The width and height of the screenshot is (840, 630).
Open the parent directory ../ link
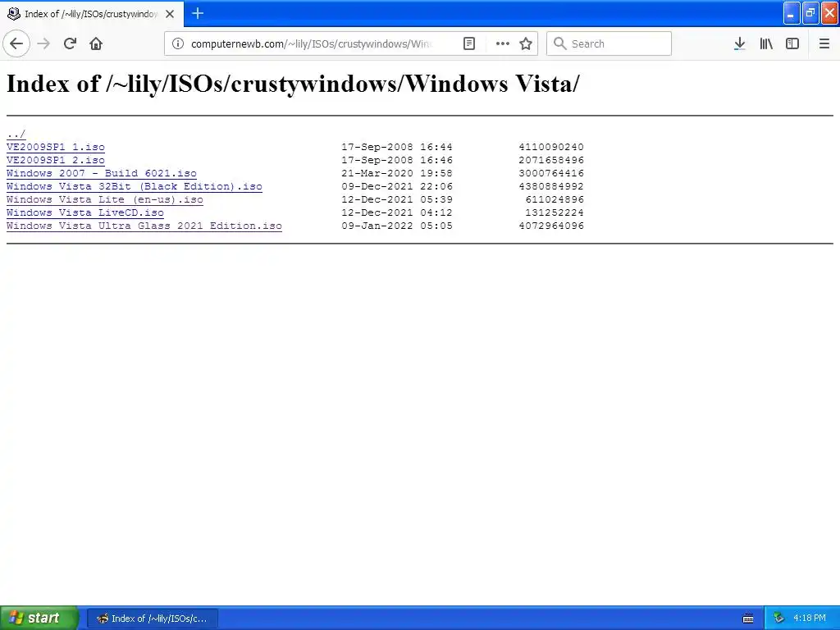pyautogui.click(x=16, y=134)
